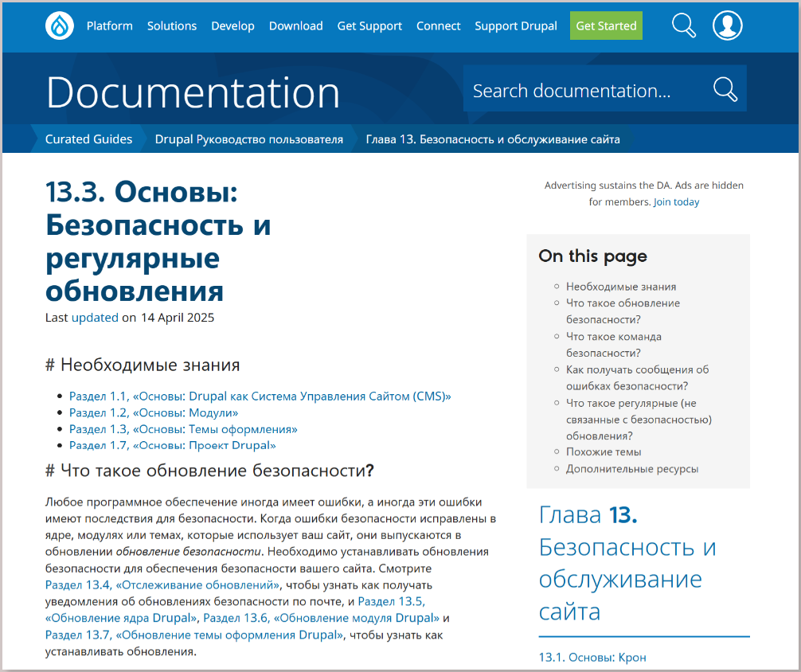Open the Get Support menu
Screen dimensions: 801x672
coord(369,26)
